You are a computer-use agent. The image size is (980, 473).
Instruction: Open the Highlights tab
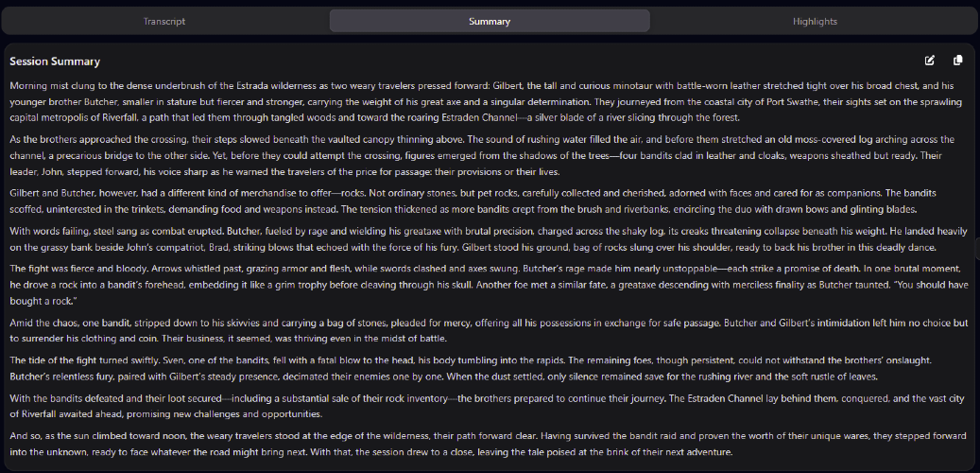[x=815, y=21]
